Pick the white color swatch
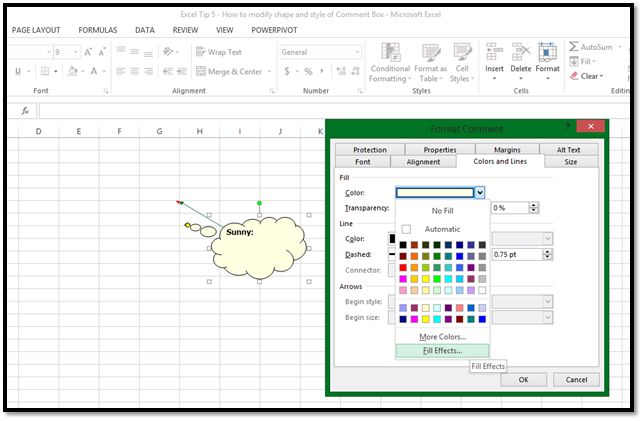The image size is (643, 421). pyautogui.click(x=482, y=290)
